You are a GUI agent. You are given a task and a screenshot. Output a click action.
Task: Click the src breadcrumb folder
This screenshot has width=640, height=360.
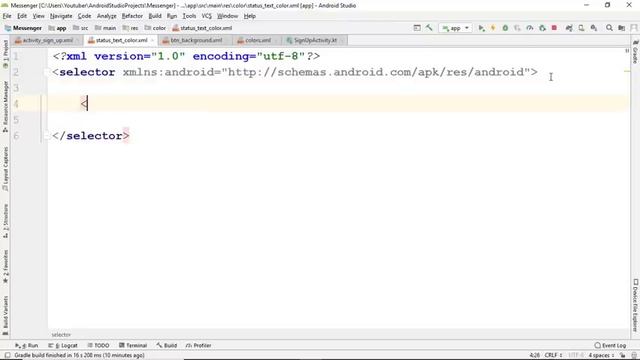(x=80, y=28)
